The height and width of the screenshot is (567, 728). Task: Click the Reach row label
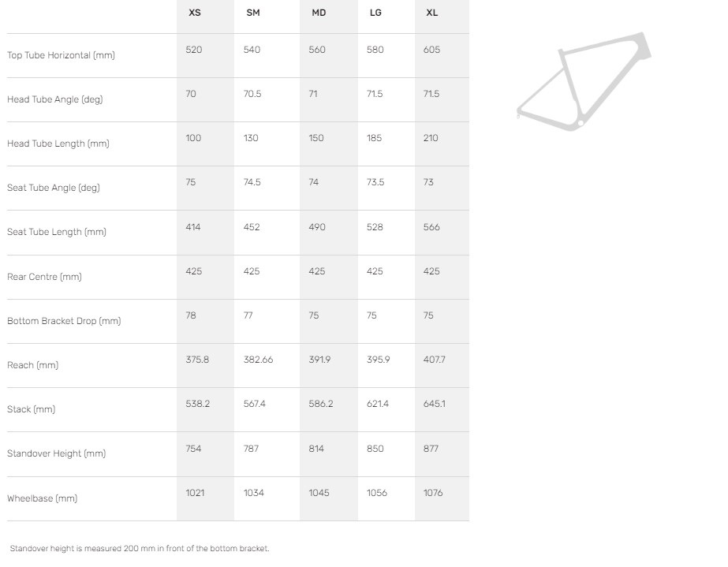pos(32,365)
